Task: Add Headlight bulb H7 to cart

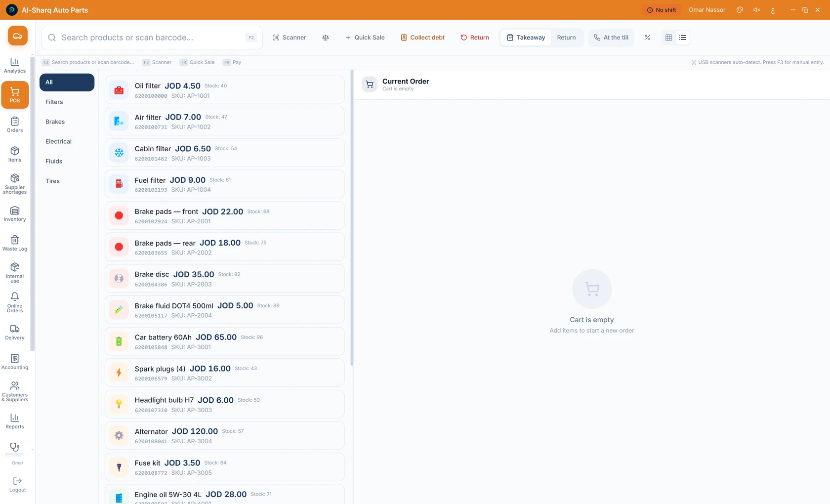Action: coord(225,404)
